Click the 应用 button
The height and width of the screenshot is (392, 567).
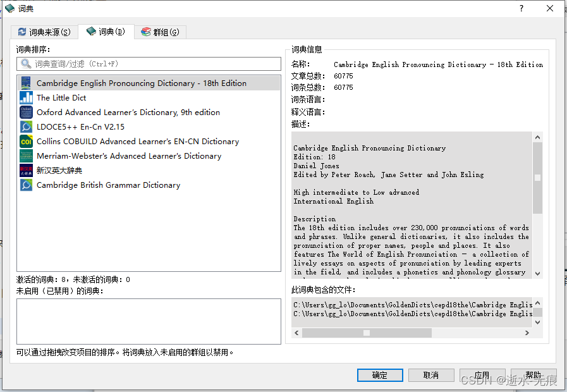tap(482, 374)
